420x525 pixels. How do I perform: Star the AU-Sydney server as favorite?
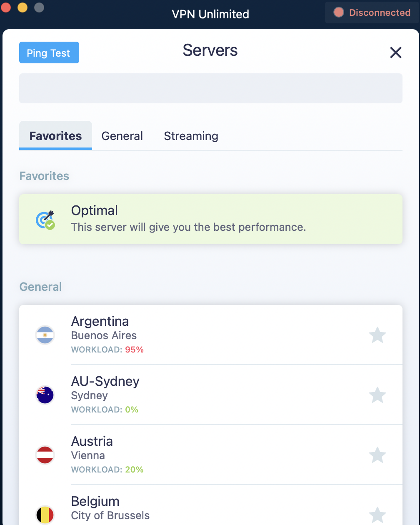[x=377, y=395]
